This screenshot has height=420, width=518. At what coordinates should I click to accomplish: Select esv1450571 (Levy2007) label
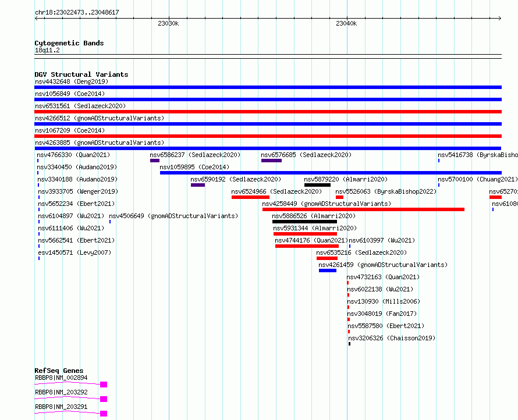74,252
